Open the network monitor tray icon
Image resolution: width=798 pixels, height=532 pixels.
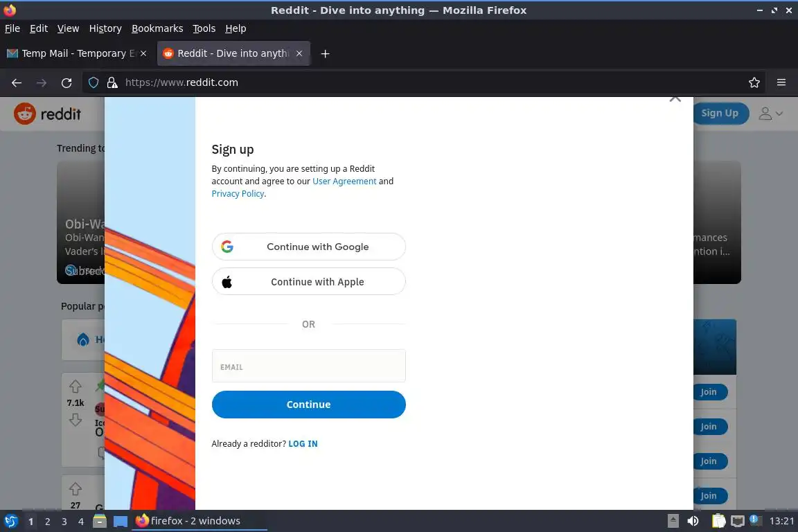[x=738, y=521]
